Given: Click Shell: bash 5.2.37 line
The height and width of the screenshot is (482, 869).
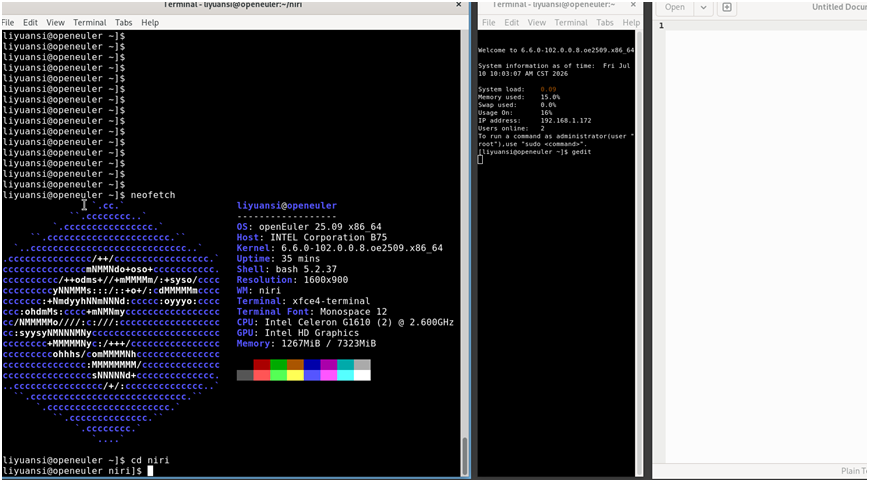Looking at the screenshot, I should coord(287,269).
